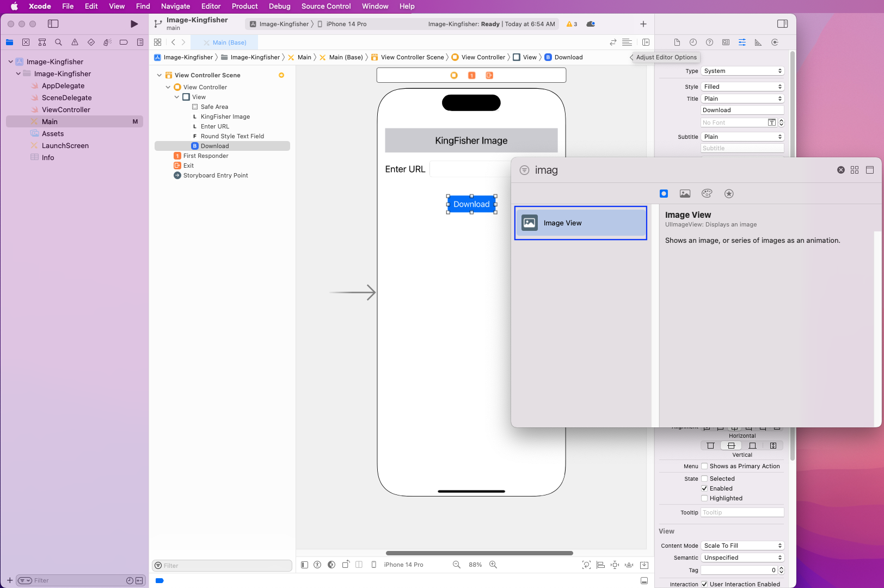Open the Report navigator
884x588 pixels.
[x=140, y=42]
